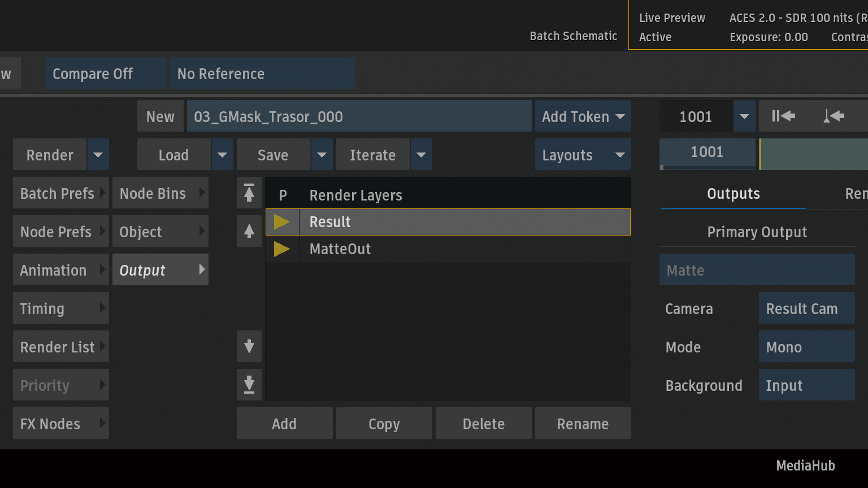This screenshot has width=868, height=488.
Task: Toggle the MatteOut layer yellow arrow
Action: (282, 249)
